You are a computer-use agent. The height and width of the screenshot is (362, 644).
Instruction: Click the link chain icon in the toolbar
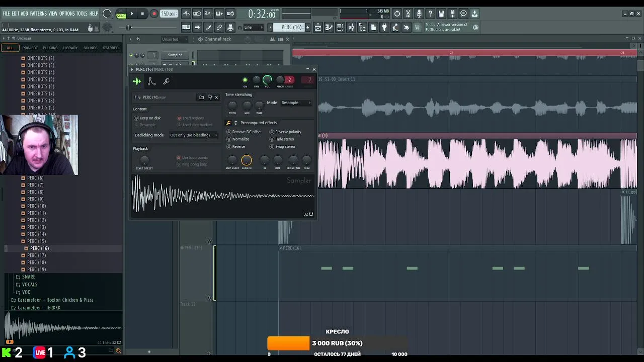click(x=219, y=27)
